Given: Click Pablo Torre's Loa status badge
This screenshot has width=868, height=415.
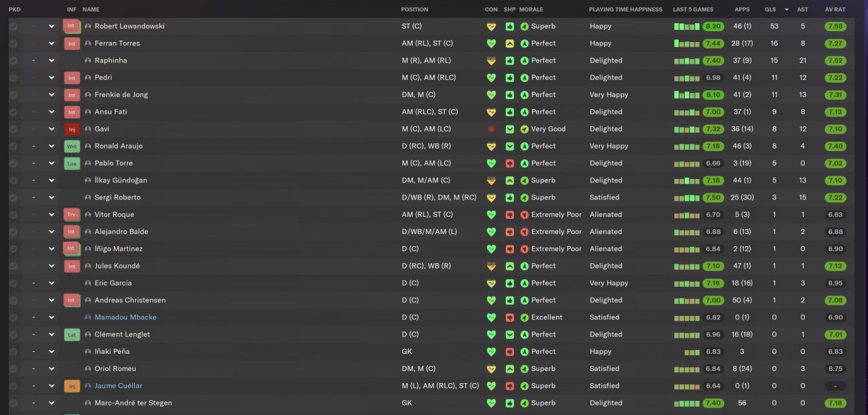Looking at the screenshot, I should click(72, 163).
